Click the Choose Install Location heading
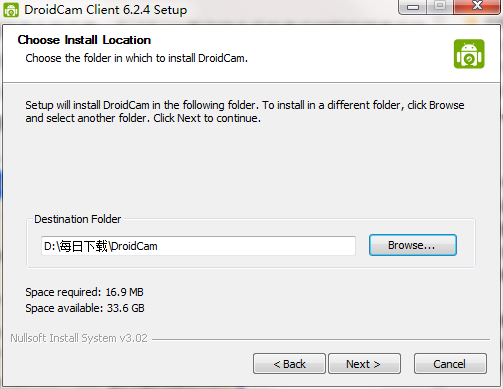 coord(84,40)
